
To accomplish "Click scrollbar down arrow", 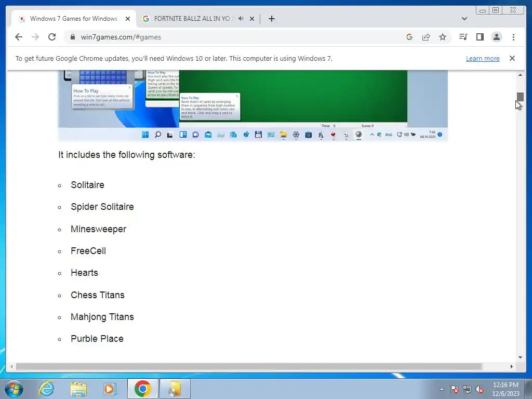I will click(x=520, y=357).
